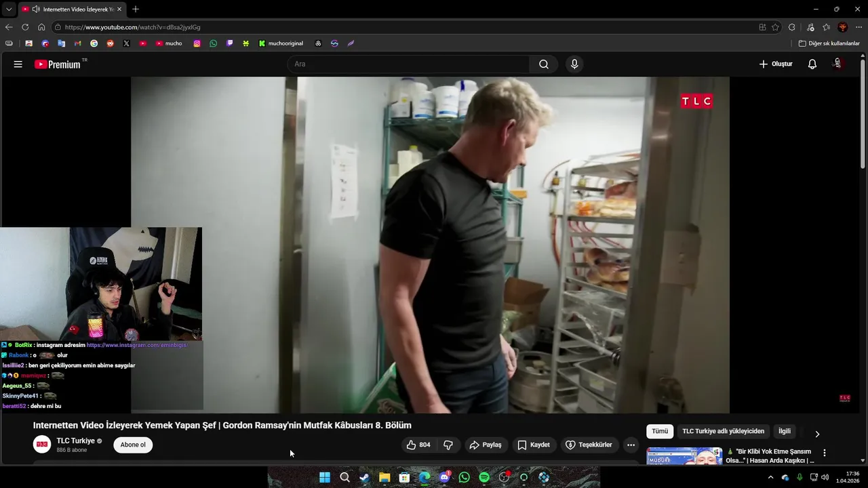Select the 'İlgili' filter chip
Viewport: 868px width, 488px height.
[x=785, y=431]
